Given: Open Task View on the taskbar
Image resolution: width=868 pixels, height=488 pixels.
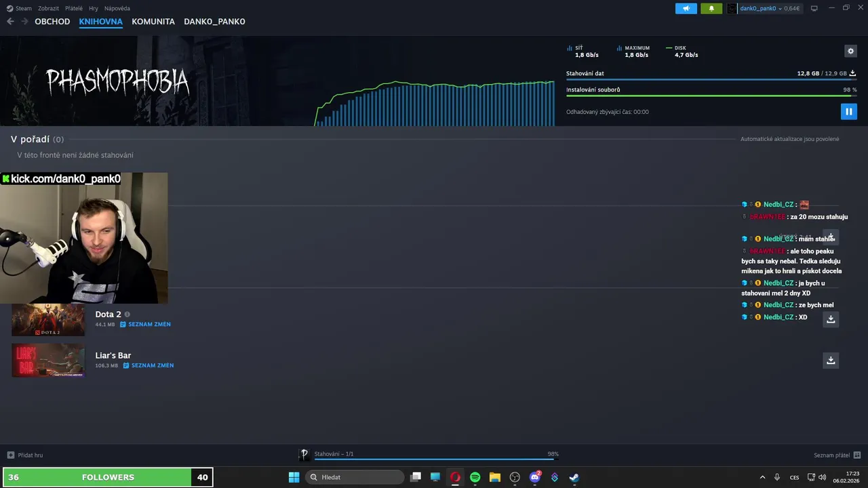Looking at the screenshot, I should pos(416,477).
